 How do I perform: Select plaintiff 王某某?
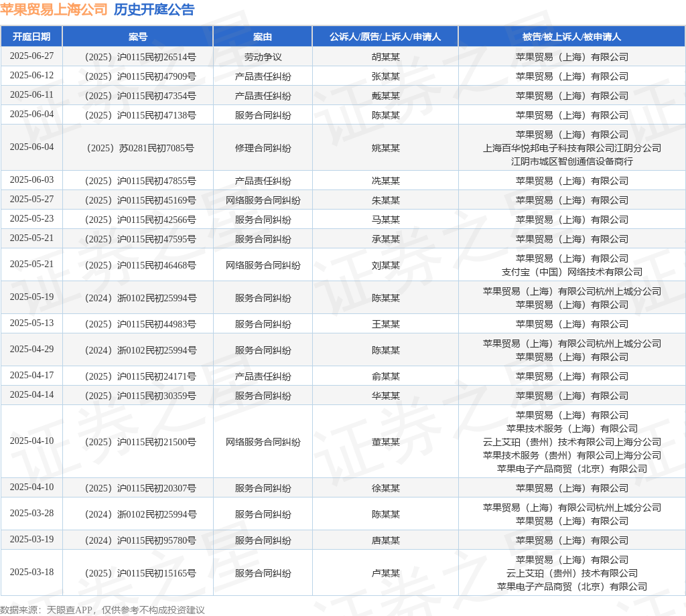pos(385,324)
